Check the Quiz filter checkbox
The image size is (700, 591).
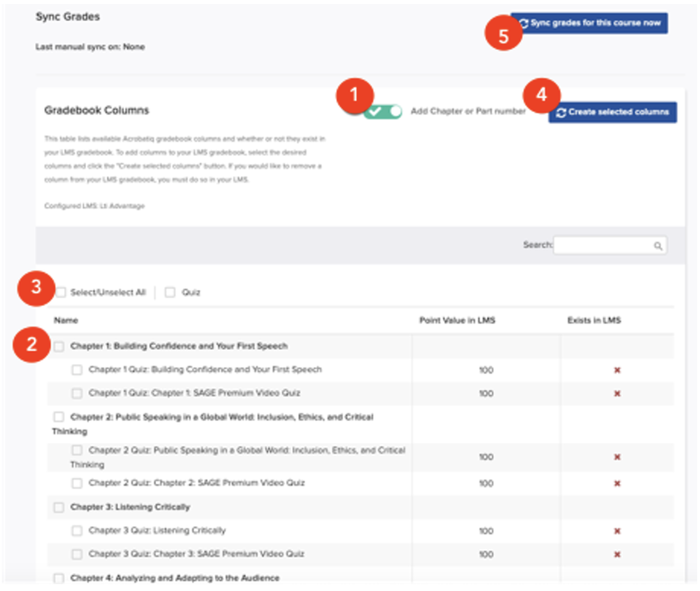170,292
